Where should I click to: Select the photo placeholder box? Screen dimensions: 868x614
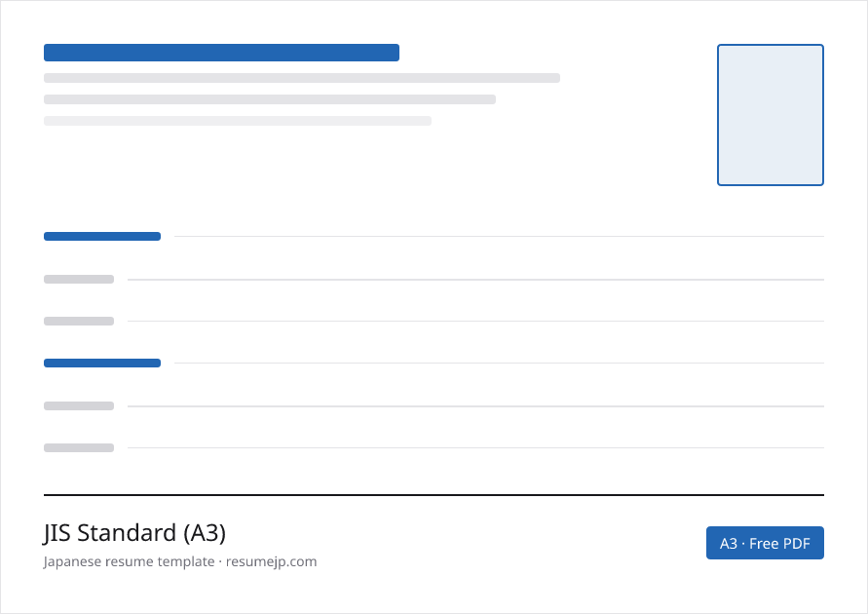click(770, 115)
